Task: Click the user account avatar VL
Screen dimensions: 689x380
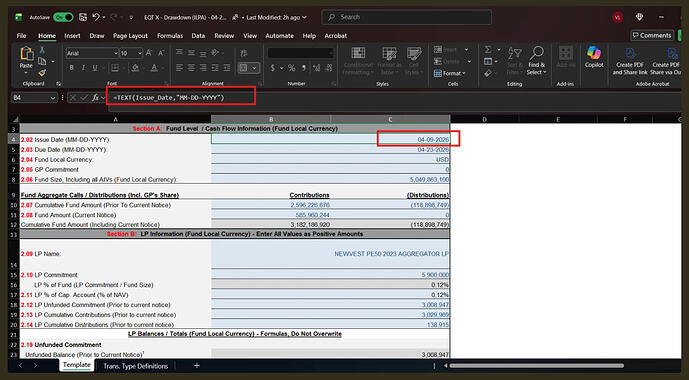Action: tap(617, 17)
